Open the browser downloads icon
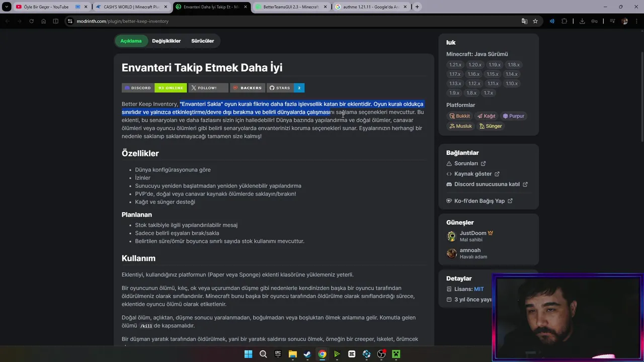Viewport: 644px width, 362px height. [582, 21]
